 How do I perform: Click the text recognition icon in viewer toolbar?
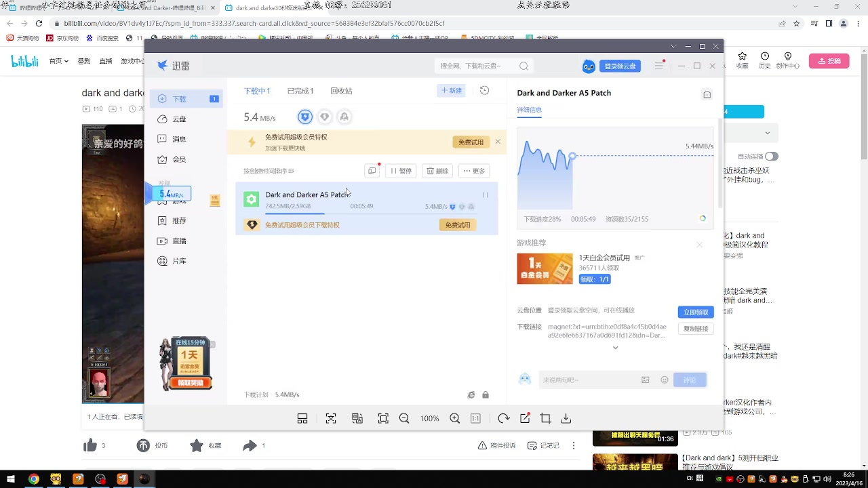coord(331,419)
